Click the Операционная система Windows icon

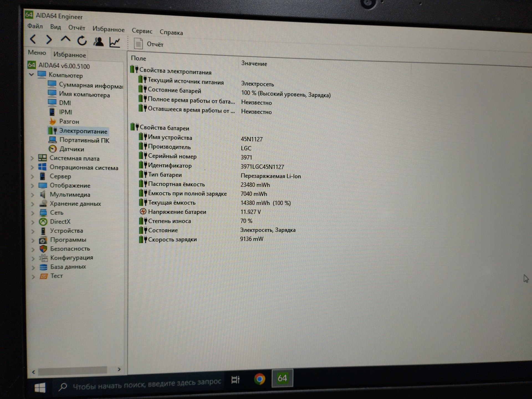42,167
